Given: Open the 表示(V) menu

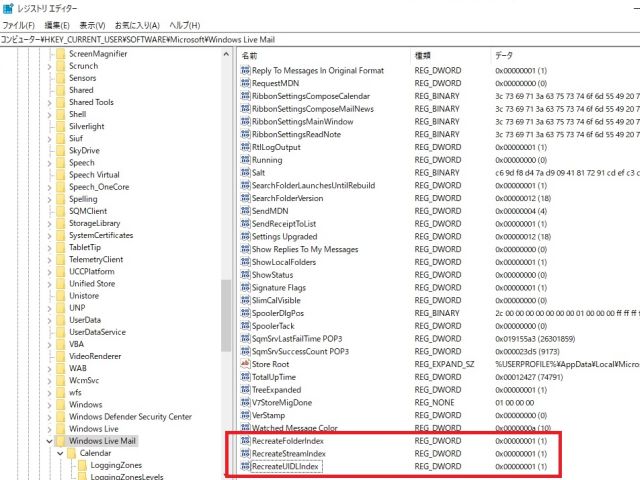Looking at the screenshot, I should tap(92, 25).
